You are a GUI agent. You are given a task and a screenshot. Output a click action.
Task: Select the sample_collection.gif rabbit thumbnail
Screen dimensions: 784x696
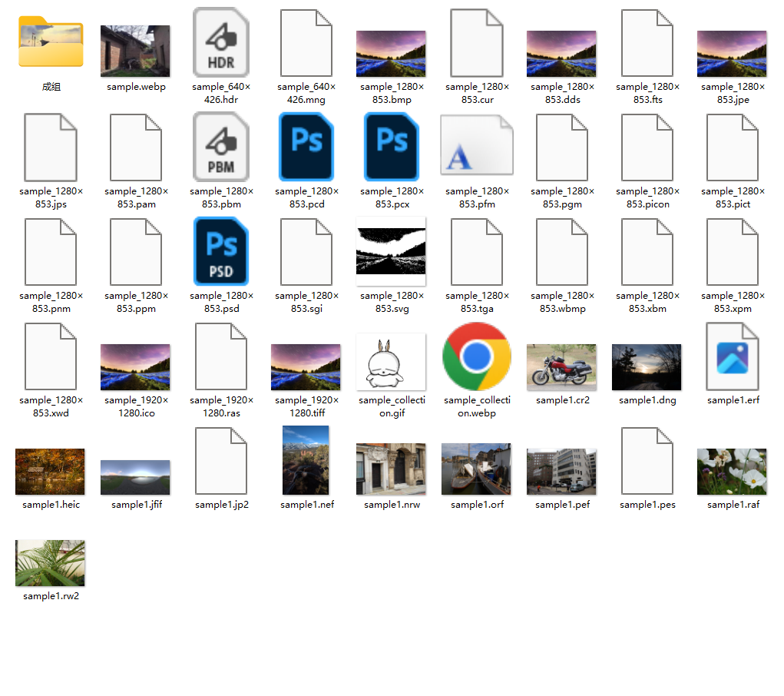pos(391,362)
